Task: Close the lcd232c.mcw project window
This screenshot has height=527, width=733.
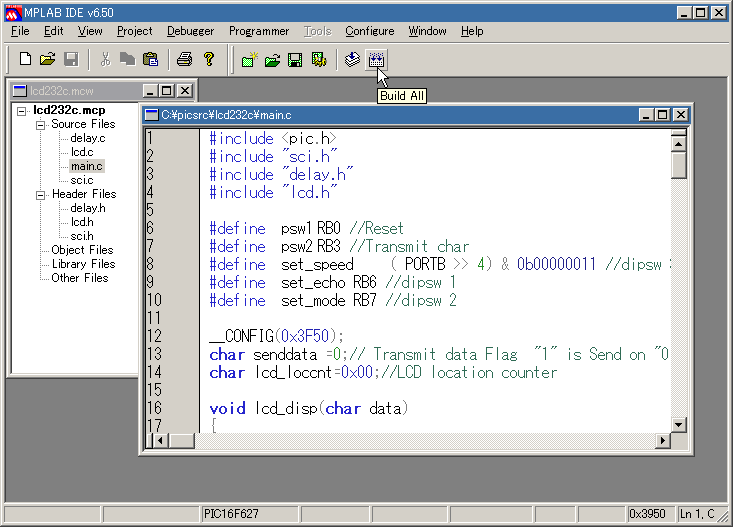Action: (185, 90)
